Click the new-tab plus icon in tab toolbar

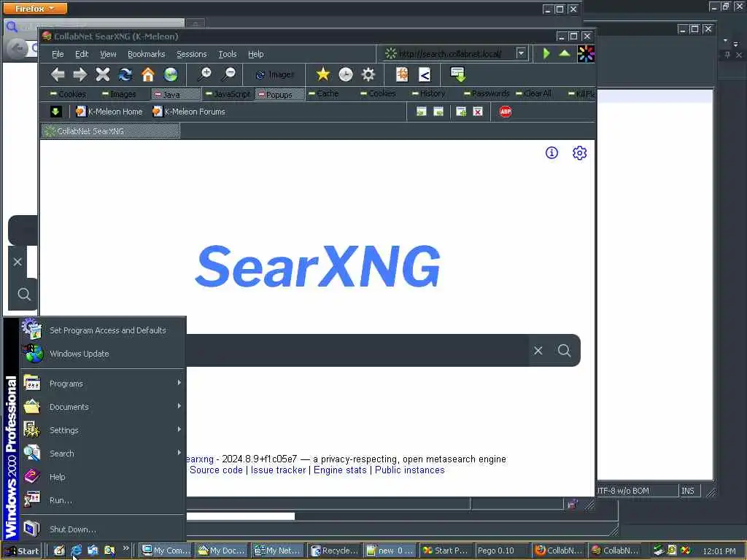461,112
